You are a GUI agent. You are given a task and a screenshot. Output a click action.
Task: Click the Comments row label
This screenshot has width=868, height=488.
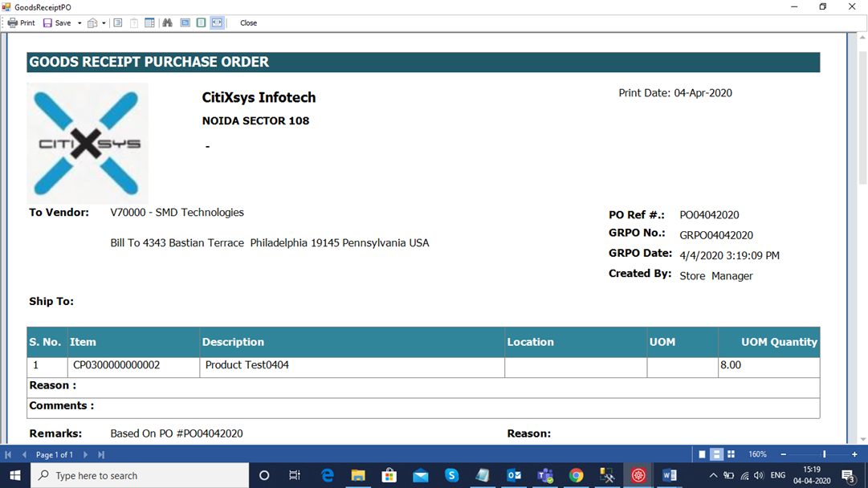(x=62, y=405)
